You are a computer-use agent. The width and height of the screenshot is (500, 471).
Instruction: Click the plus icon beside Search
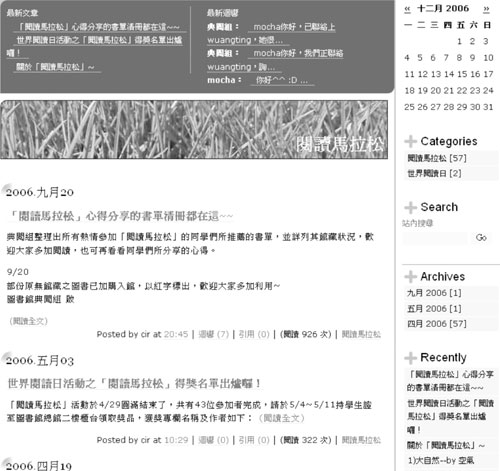(410, 207)
